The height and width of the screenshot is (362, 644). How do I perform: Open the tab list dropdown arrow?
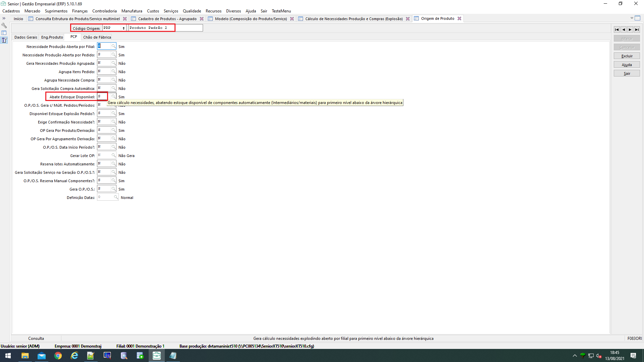(632, 18)
